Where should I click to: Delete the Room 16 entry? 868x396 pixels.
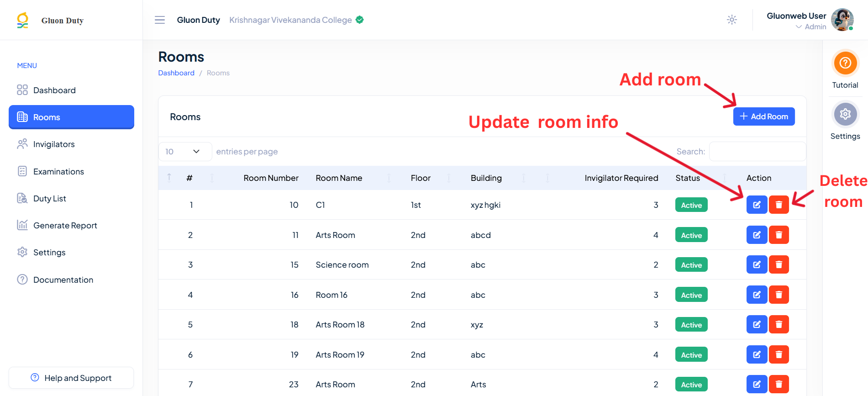point(779,295)
